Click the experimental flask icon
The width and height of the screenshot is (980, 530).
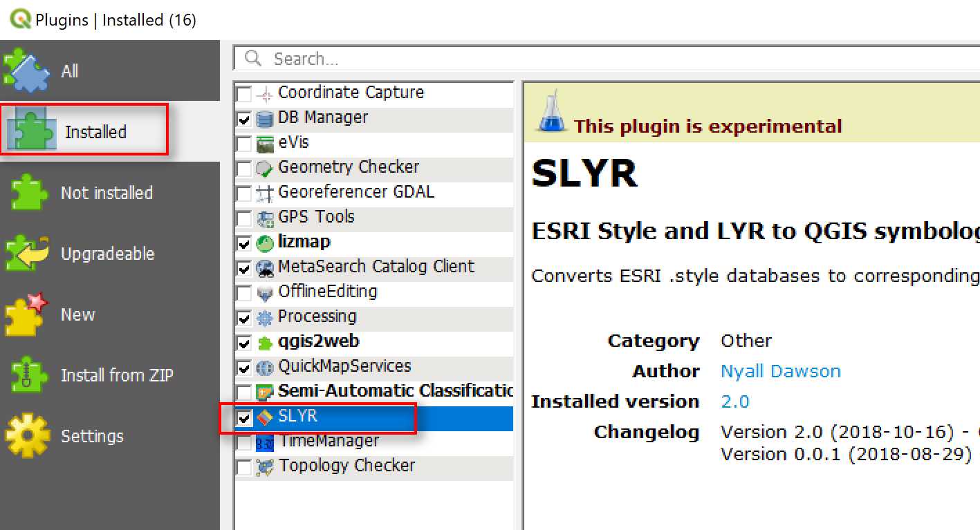pos(551,113)
